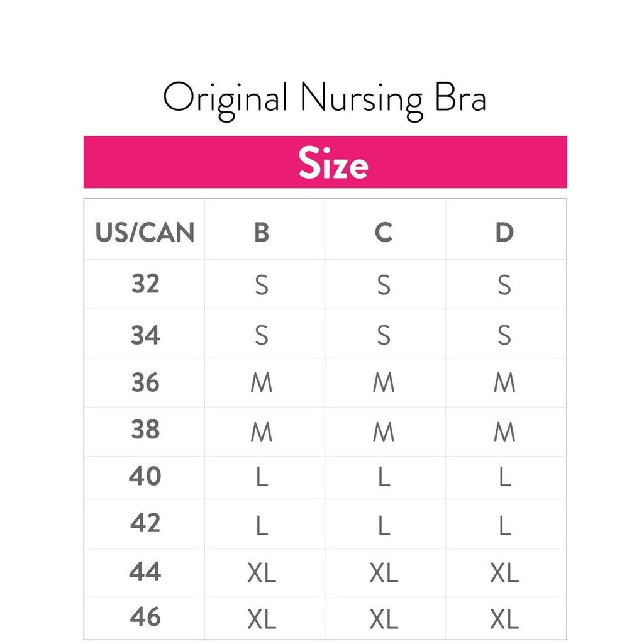Select the M cell for 38 D
The width and height of the screenshot is (644, 644).
[x=504, y=431]
